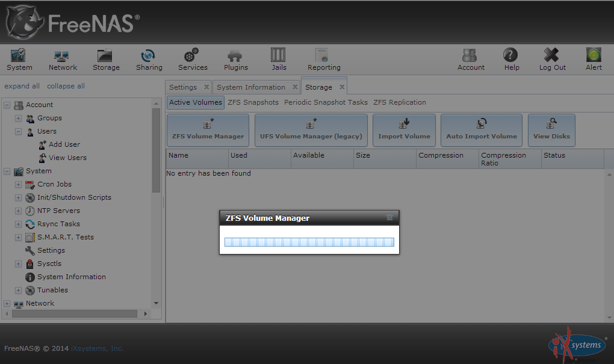This screenshot has height=364, width=614.
Task: Click the NTP Servers clock icon
Action: 30,211
